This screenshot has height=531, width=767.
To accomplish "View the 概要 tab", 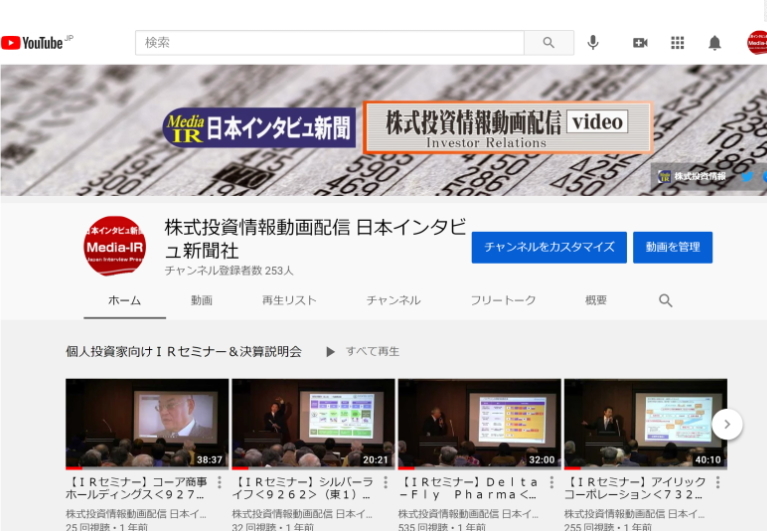I will [596, 300].
